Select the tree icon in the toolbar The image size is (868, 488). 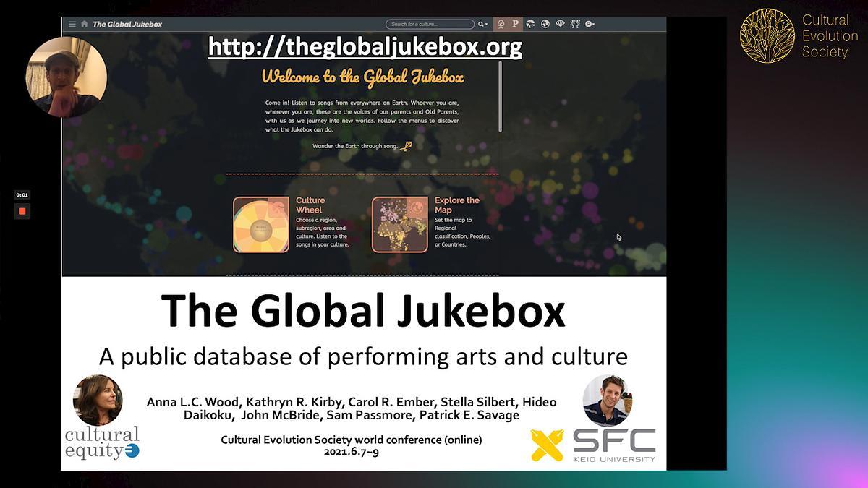(x=501, y=24)
